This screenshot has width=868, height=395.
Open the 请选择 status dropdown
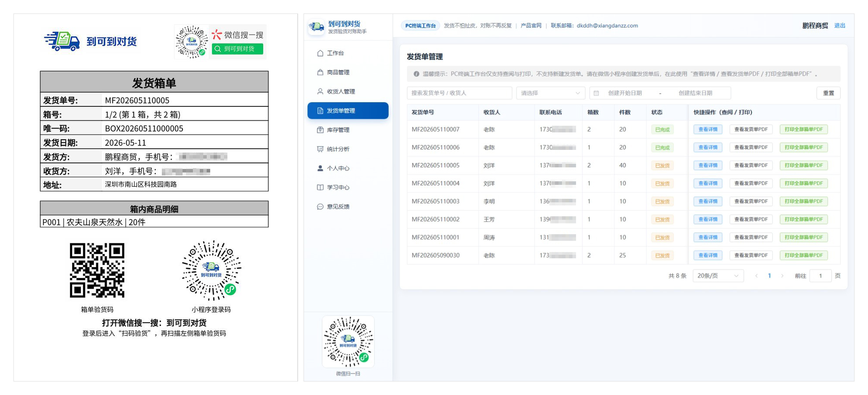(x=551, y=93)
